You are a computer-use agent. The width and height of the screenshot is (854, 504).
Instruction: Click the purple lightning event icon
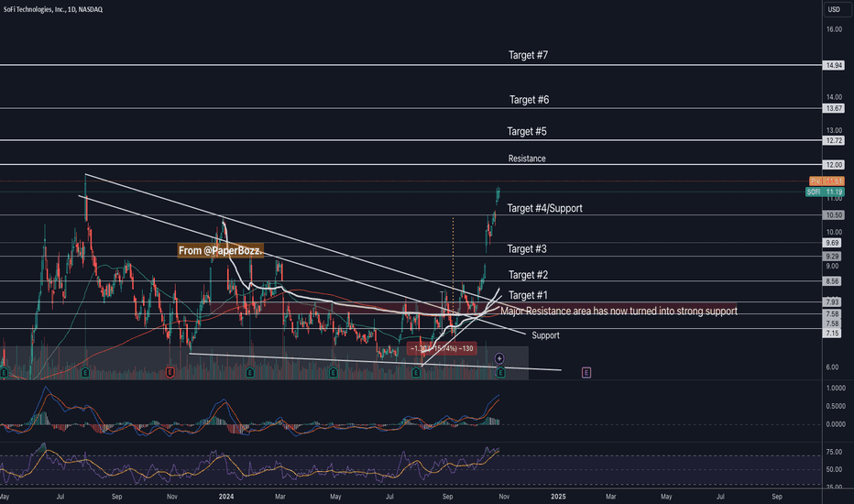pos(499,358)
